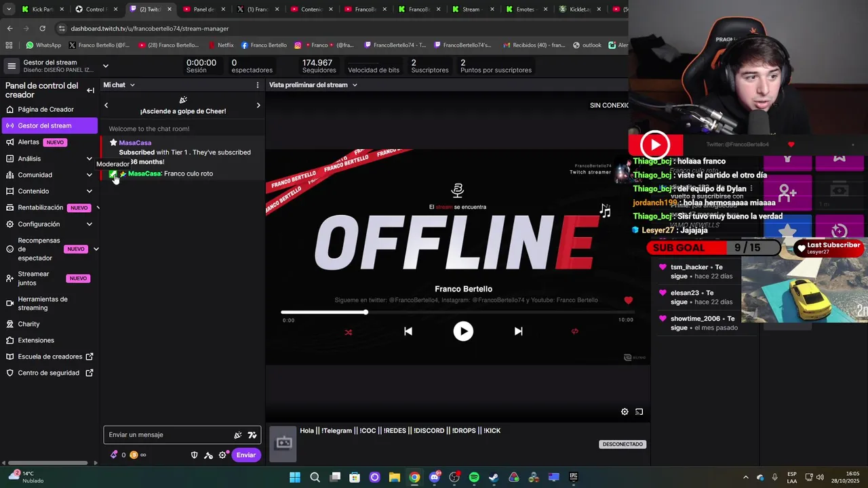Click the Bits gem icon below chat
868x488 pixels.
(x=114, y=455)
